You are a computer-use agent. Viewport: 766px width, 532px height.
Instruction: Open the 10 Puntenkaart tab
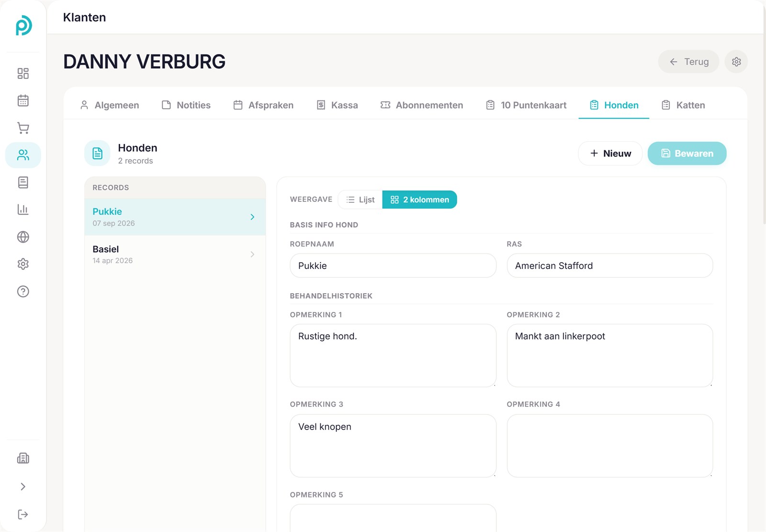526,105
